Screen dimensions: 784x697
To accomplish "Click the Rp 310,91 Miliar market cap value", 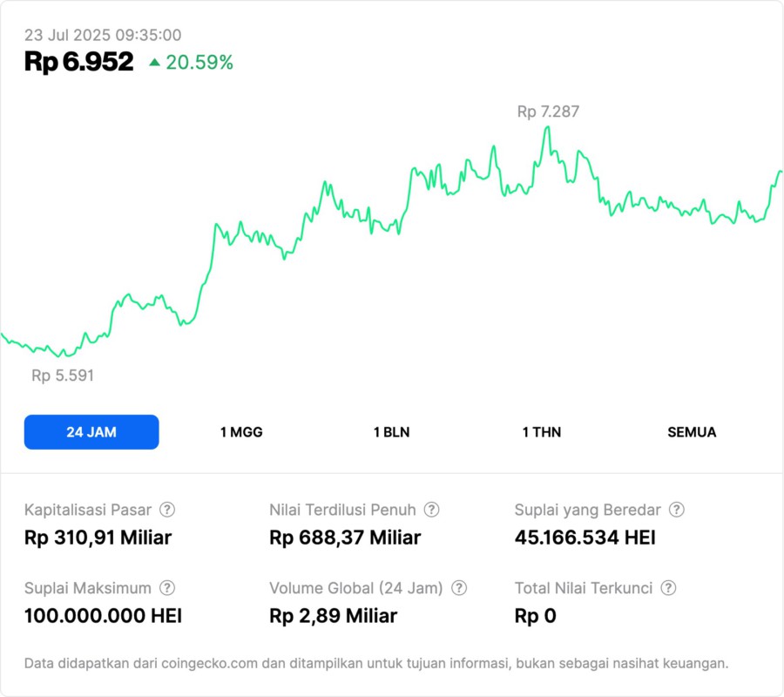I will (98, 538).
